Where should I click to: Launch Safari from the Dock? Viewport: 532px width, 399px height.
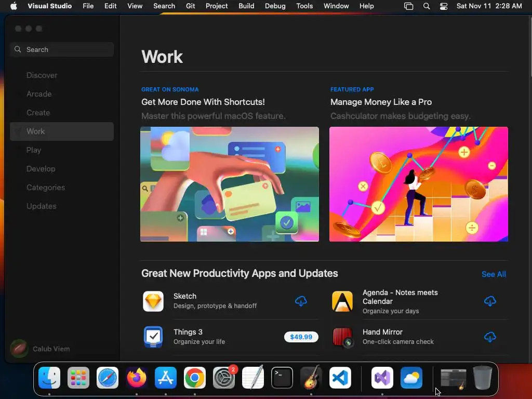(108, 378)
